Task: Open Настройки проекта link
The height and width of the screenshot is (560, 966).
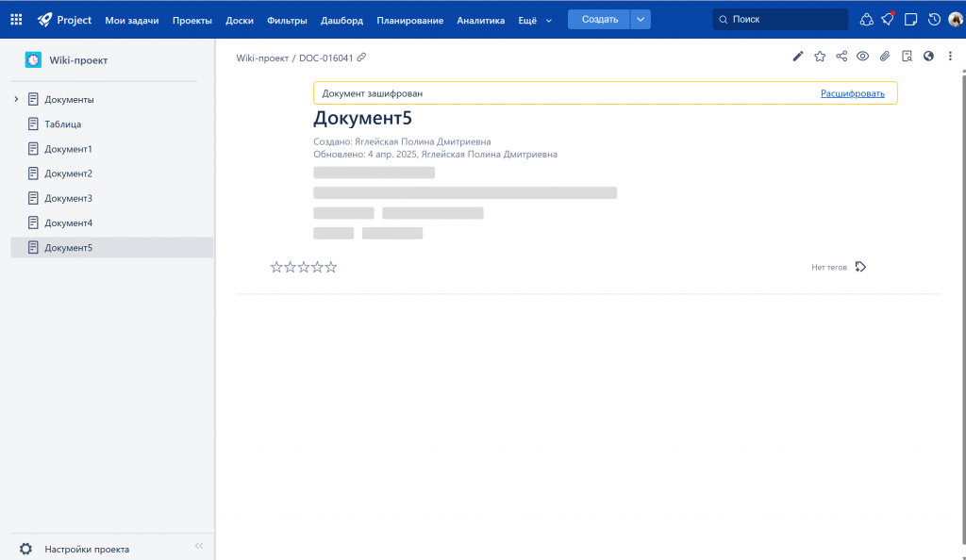Action: (x=87, y=550)
